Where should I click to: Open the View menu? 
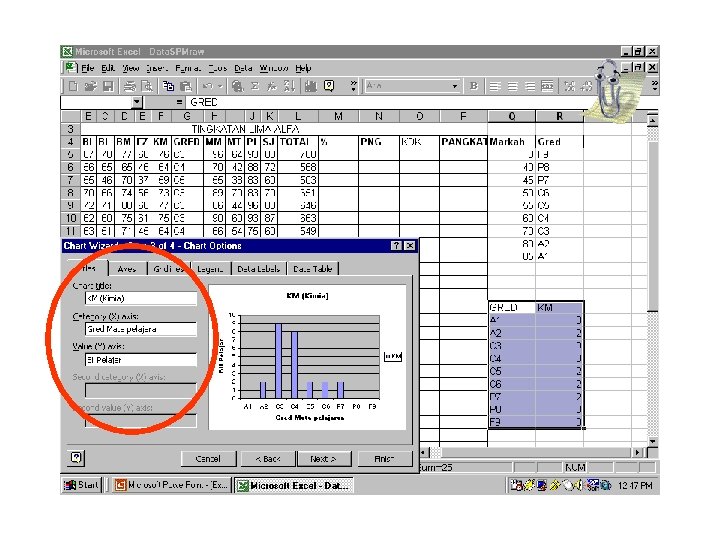tap(130, 68)
